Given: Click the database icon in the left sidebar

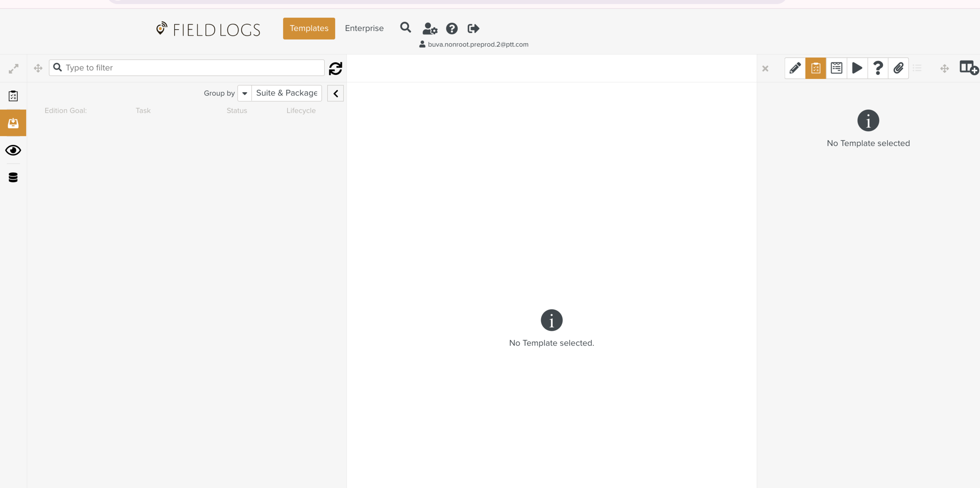Looking at the screenshot, I should tap(13, 177).
